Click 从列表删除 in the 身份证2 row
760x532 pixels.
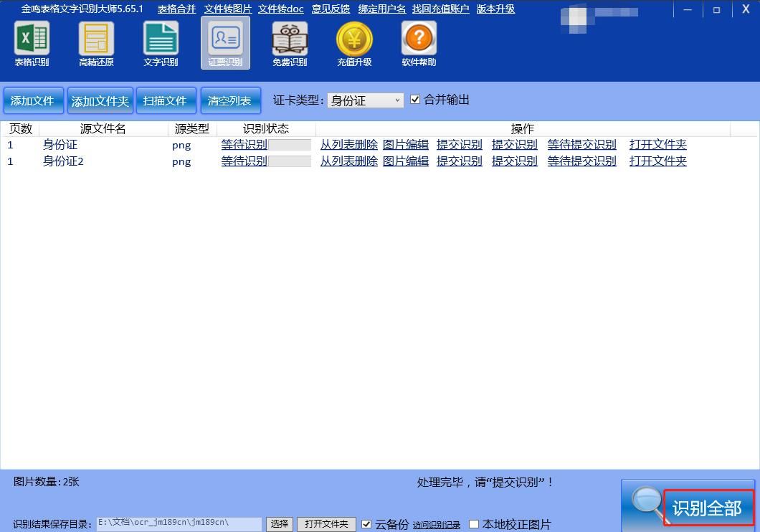(x=349, y=161)
